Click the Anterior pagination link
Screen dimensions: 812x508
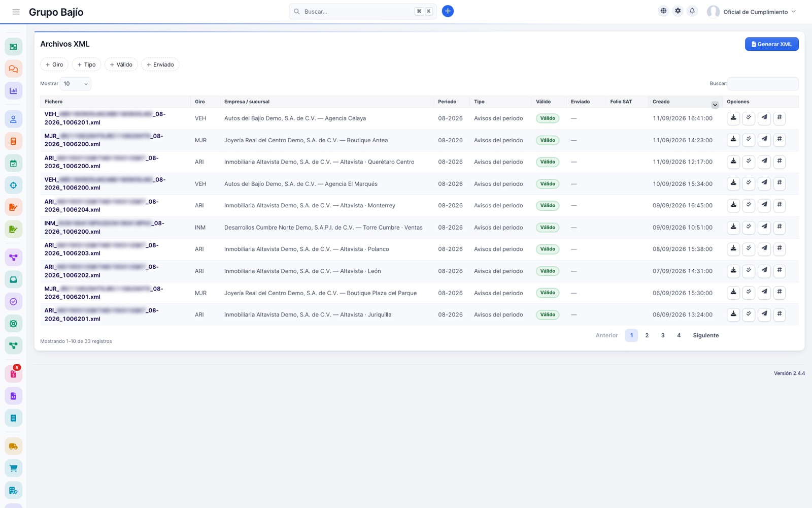pos(606,335)
